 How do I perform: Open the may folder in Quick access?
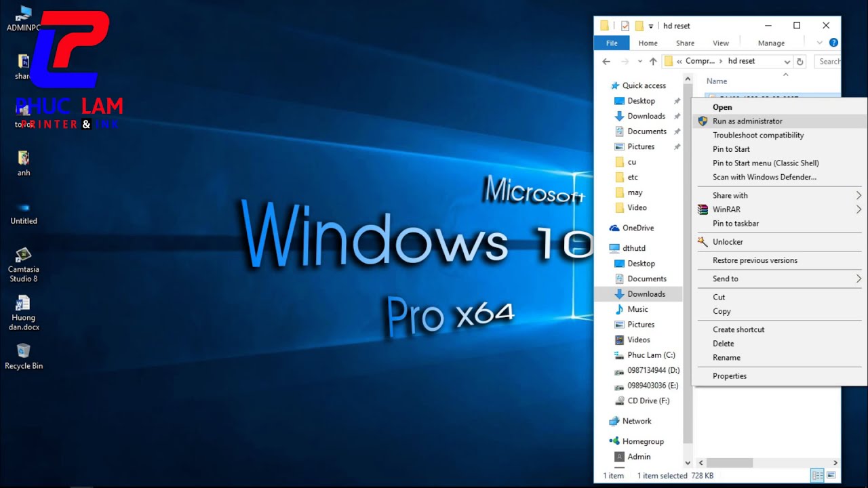(x=635, y=192)
